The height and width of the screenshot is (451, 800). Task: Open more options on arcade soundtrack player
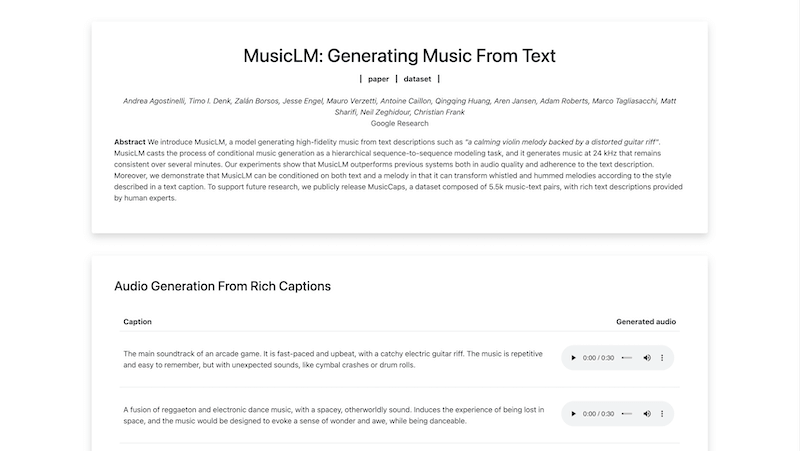click(662, 358)
